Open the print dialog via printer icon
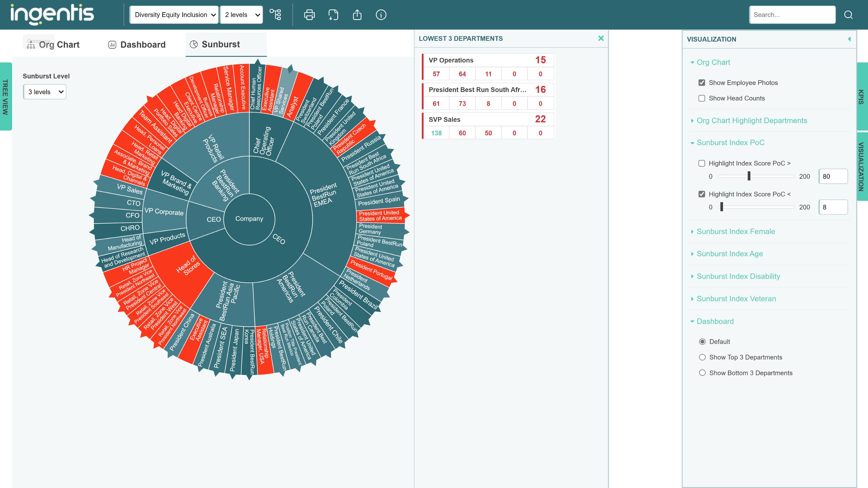This screenshot has height=488, width=868. (309, 14)
